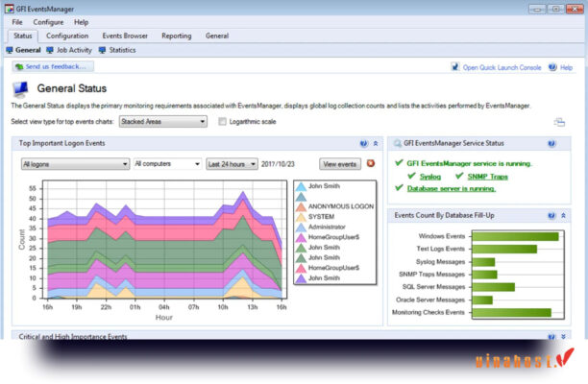Collapse the Top Important Logon Events panel
588x384 pixels.
376,143
